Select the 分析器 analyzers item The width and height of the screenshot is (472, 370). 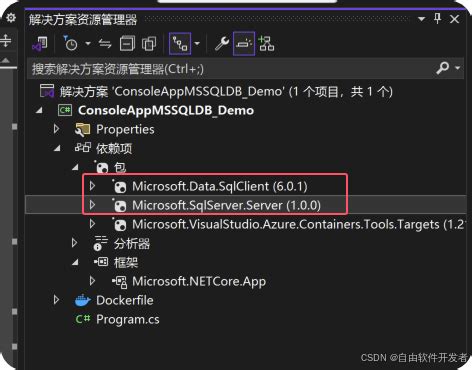(x=132, y=244)
